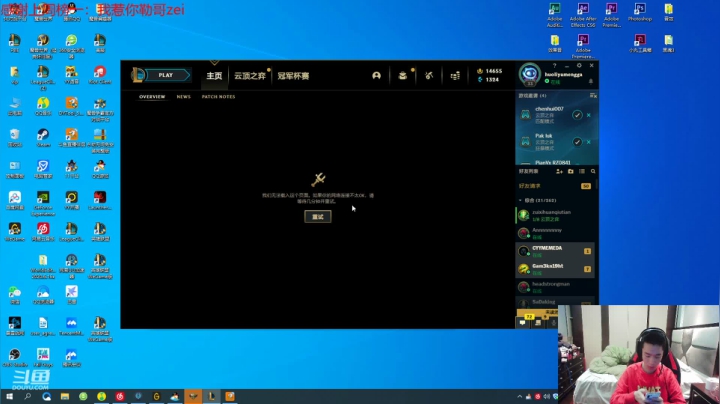Open the Store icon in client nav bar
The height and width of the screenshot is (404, 720).
455,76
